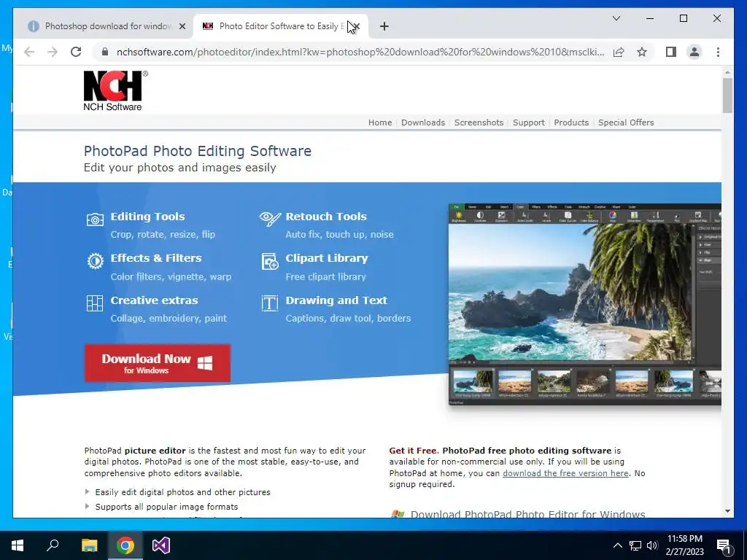View site information via the lock icon

[x=105, y=52]
